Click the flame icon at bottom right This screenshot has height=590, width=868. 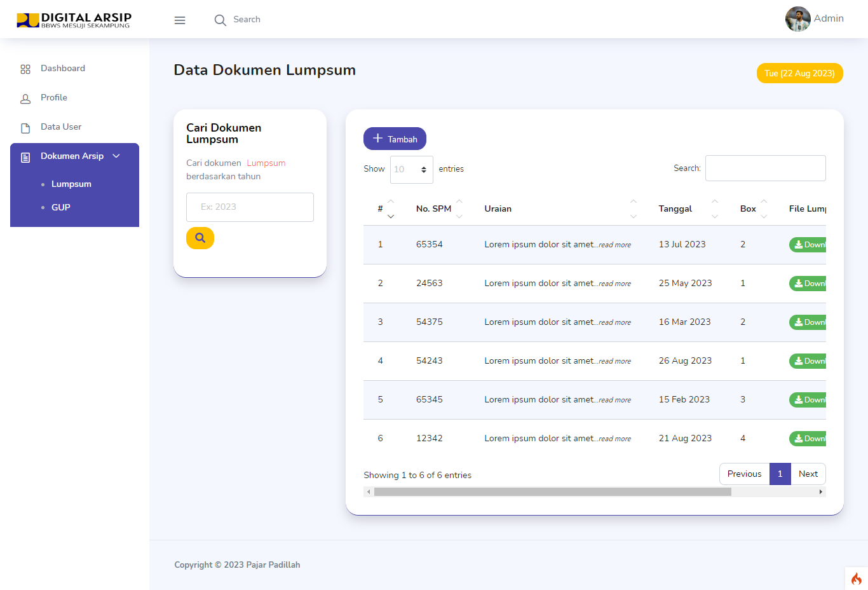tap(855, 579)
